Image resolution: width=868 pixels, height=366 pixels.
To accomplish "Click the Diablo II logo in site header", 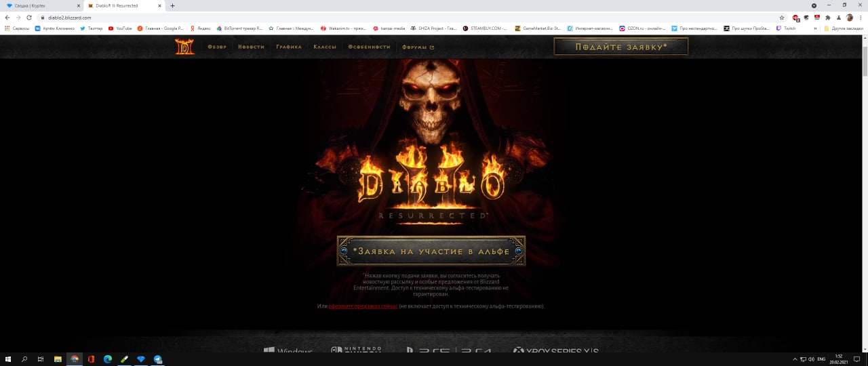I will (184, 47).
